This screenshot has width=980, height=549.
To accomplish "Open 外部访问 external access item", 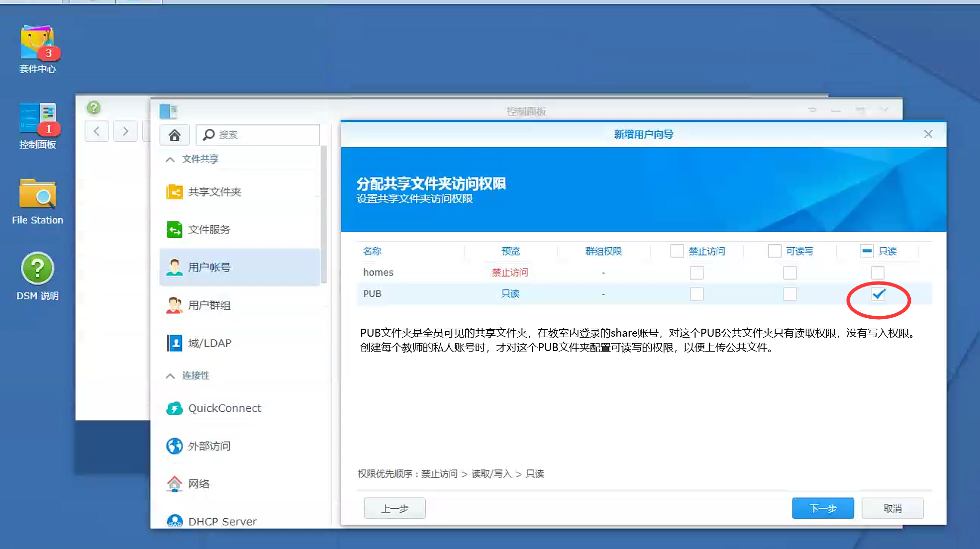I will 209,446.
